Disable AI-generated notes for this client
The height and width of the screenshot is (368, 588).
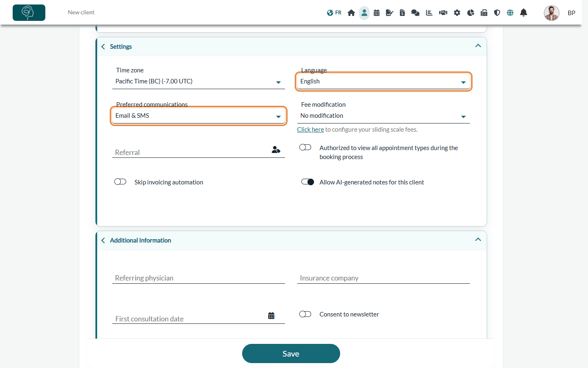click(x=308, y=182)
